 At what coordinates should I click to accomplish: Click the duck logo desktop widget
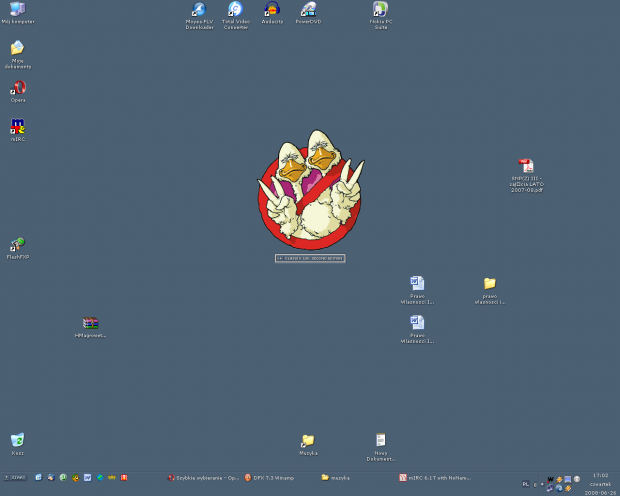click(x=311, y=190)
